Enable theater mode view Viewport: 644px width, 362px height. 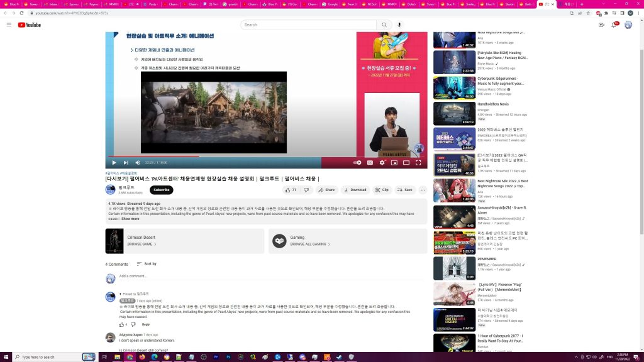pos(406,163)
